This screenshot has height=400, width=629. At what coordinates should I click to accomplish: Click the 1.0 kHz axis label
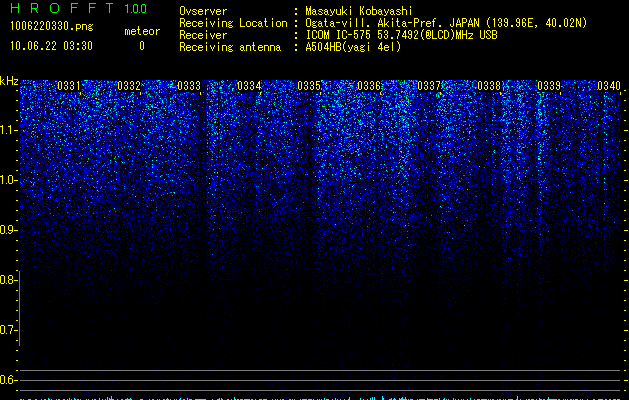click(8, 180)
